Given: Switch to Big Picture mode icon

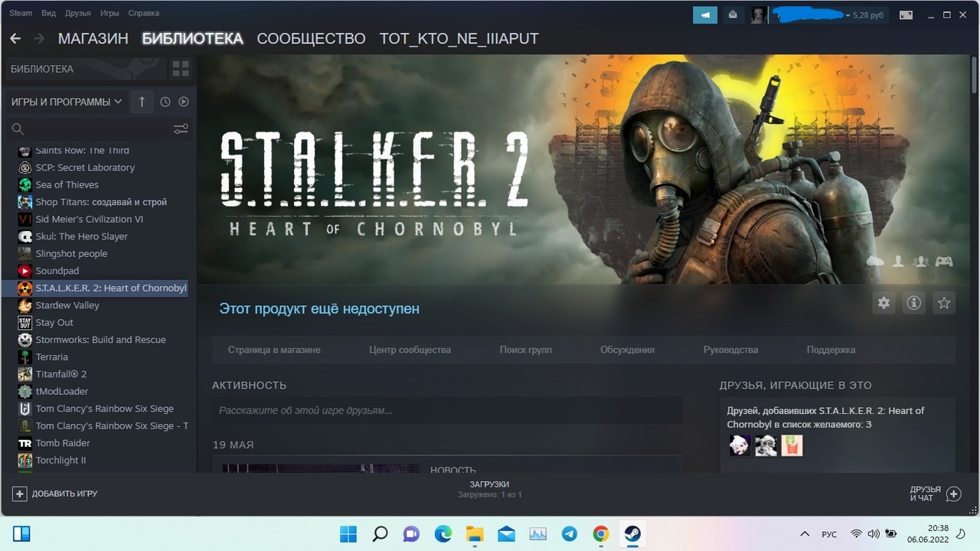Looking at the screenshot, I should tap(905, 15).
